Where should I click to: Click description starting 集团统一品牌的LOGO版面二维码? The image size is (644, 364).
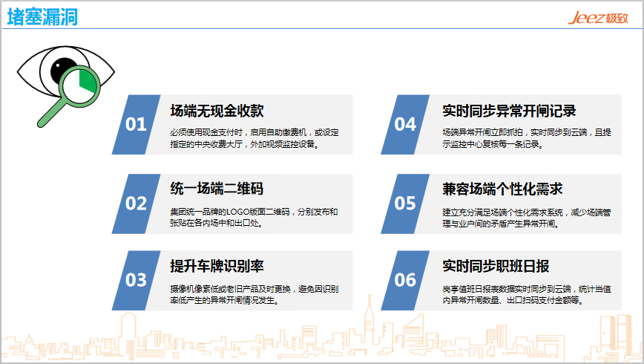click(x=254, y=217)
